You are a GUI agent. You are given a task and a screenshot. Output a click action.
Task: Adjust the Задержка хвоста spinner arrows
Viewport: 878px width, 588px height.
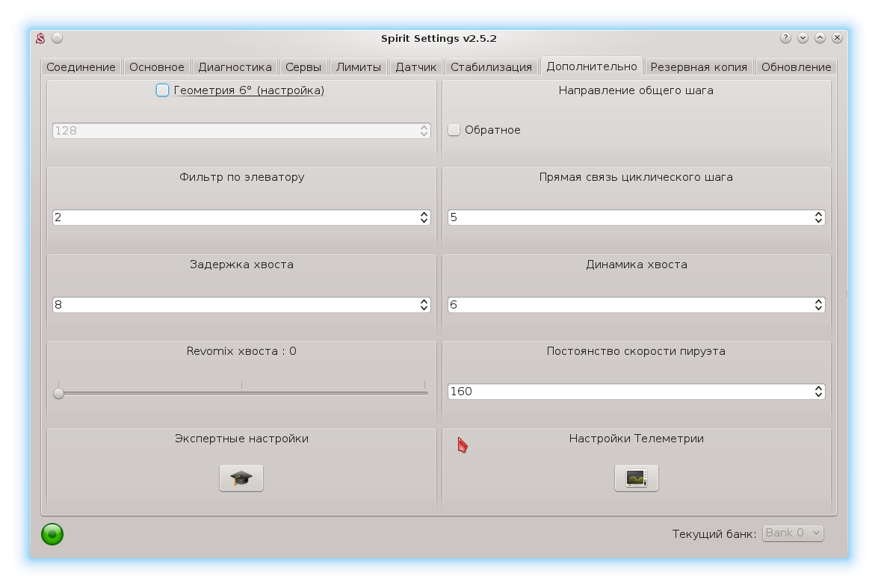[424, 305]
